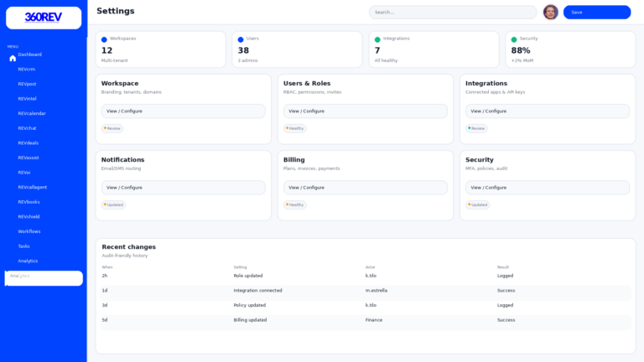Select the highlighted sidebar item below Analytics
This screenshot has width=644, height=362.
[x=44, y=277]
